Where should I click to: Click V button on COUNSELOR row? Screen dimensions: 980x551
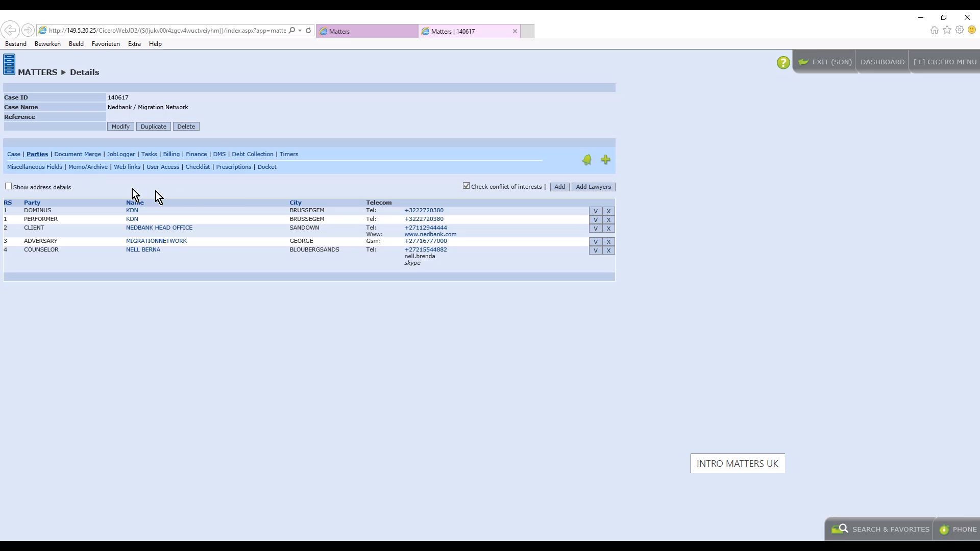(595, 251)
